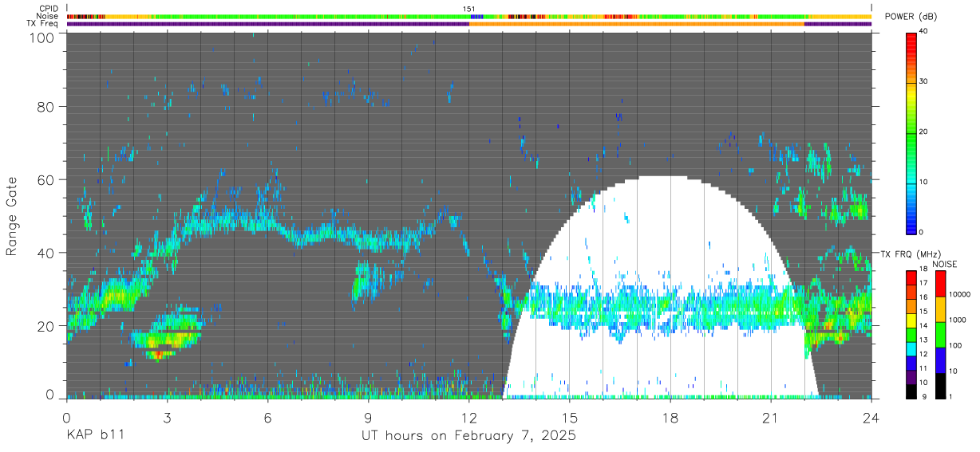Click range gate 60 on the y-axis
The image size is (980, 452).
(45, 179)
